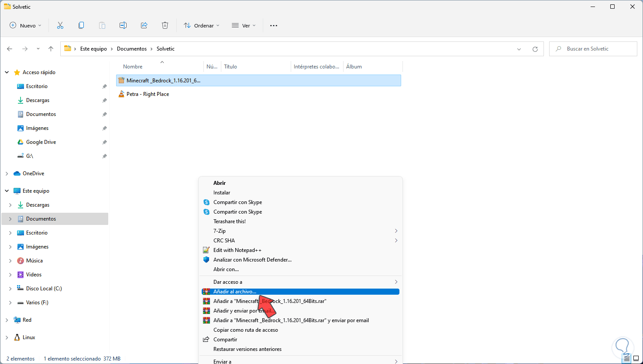The height and width of the screenshot is (364, 643).
Task: Click the VLC cone icon of Petra file
Action: coord(121,94)
